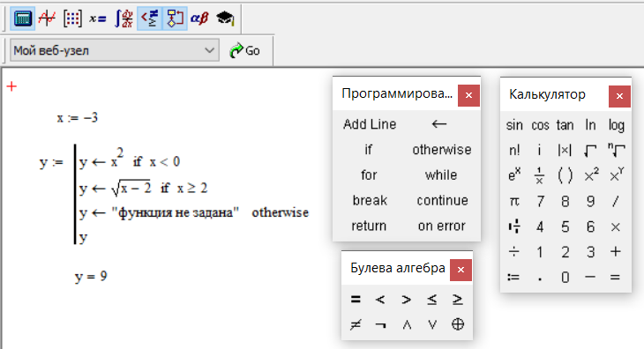Insert imaginary unit i
Image resolution: width=644 pixels, height=349 pixels.
pyautogui.click(x=539, y=151)
